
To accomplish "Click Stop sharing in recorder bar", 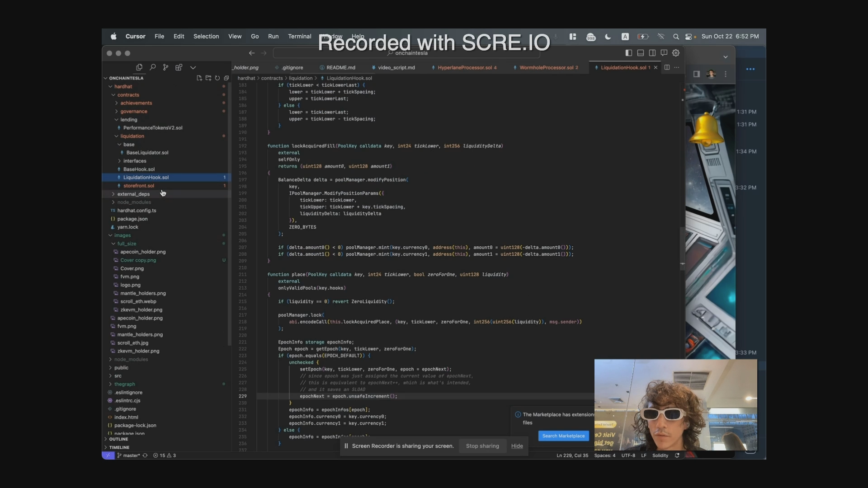I will (482, 446).
